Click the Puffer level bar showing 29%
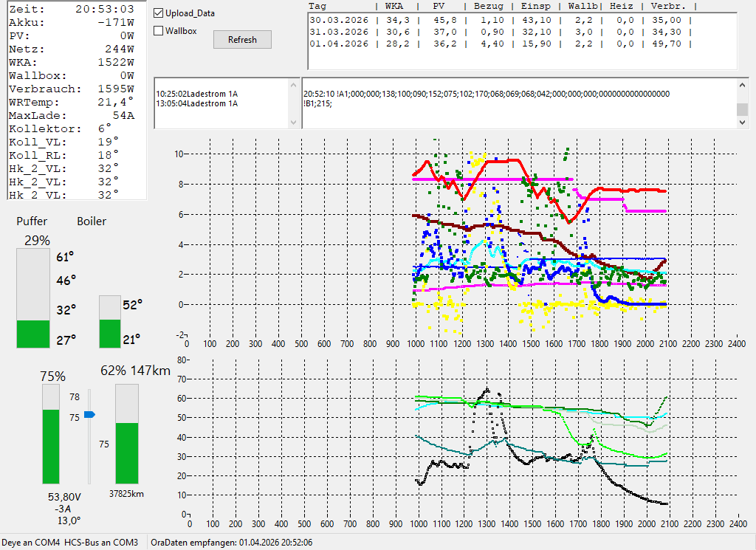The height and width of the screenshot is (550, 756). (x=33, y=298)
